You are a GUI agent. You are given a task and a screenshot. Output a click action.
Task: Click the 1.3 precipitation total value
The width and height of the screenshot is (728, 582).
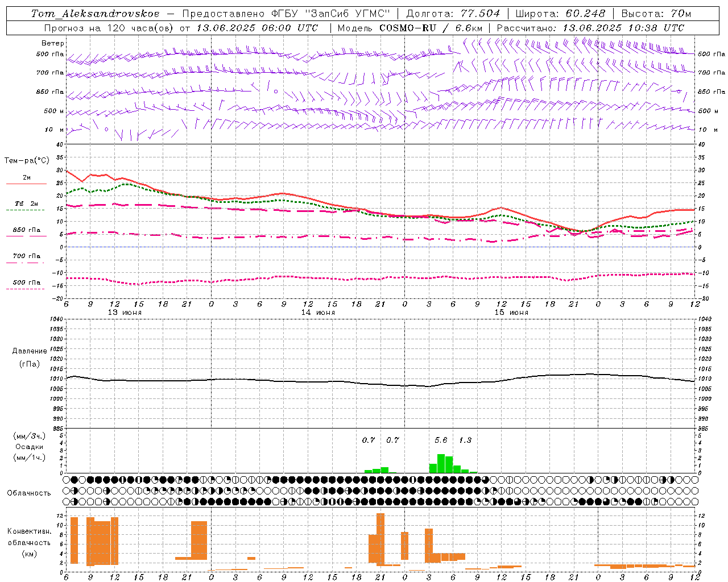tap(465, 440)
